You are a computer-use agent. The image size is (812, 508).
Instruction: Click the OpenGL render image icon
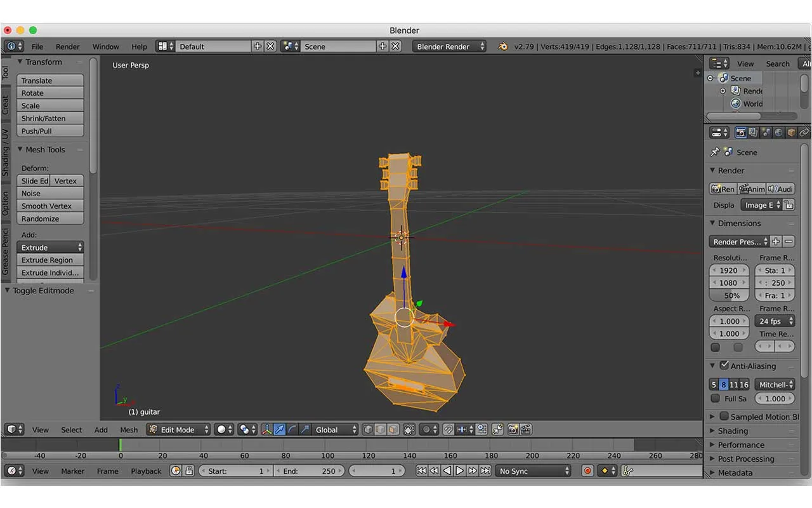[513, 430]
